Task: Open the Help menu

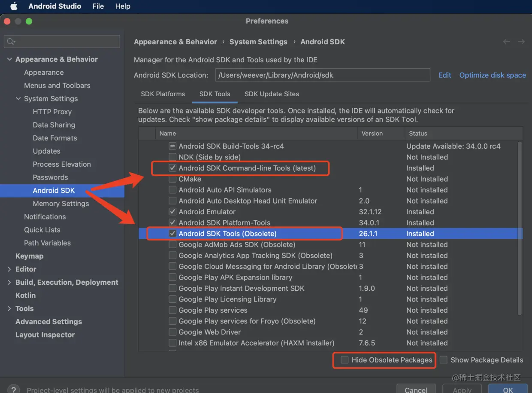Action: click(x=123, y=6)
